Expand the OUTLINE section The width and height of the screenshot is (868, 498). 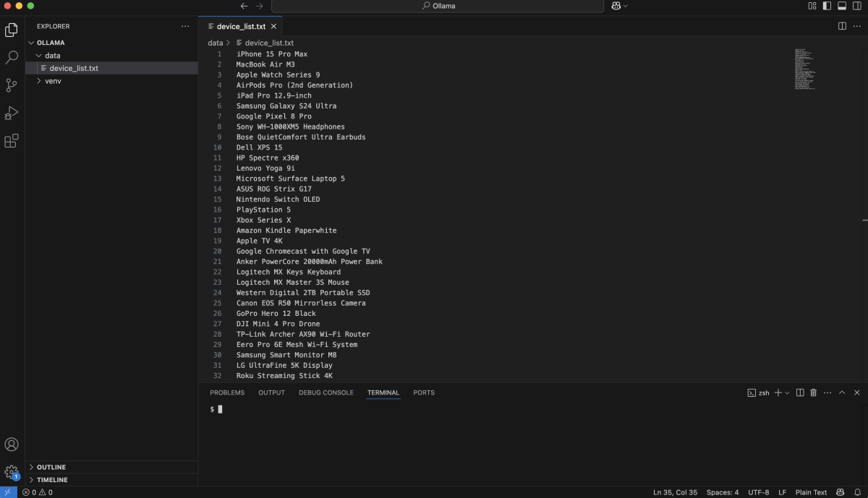(x=111, y=467)
